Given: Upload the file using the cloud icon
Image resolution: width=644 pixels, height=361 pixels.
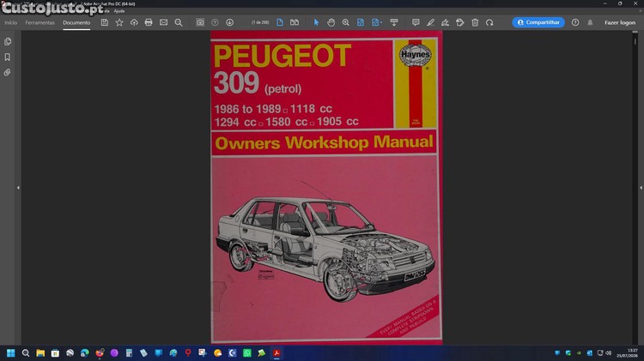Looking at the screenshot, I should [134, 22].
